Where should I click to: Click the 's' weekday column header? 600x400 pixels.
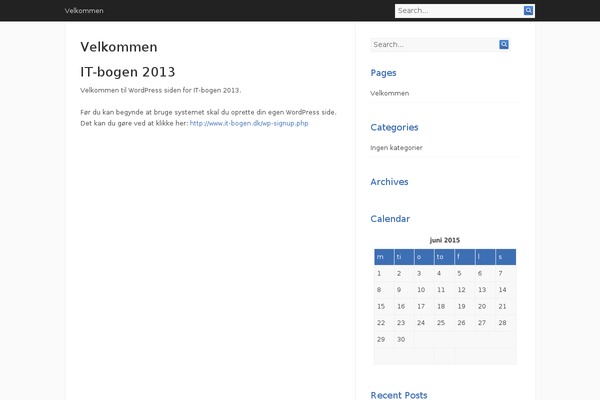pyautogui.click(x=505, y=257)
